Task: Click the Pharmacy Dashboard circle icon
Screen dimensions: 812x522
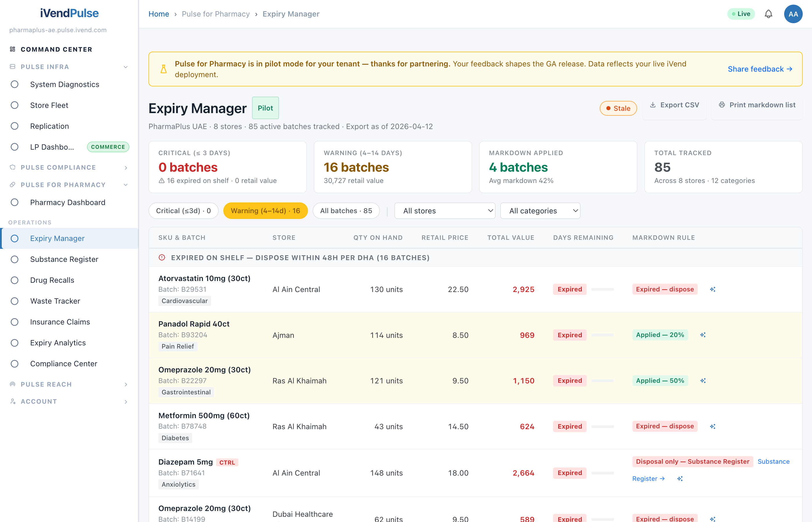Action: pos(14,202)
